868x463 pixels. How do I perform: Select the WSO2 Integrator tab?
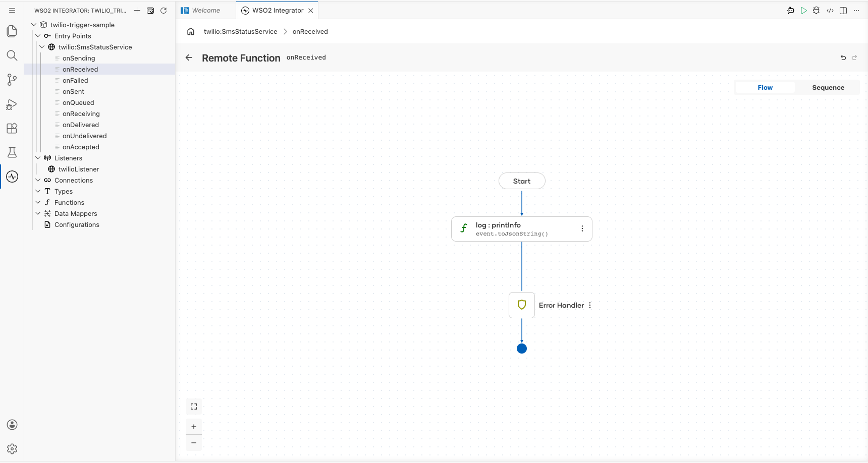click(x=278, y=10)
